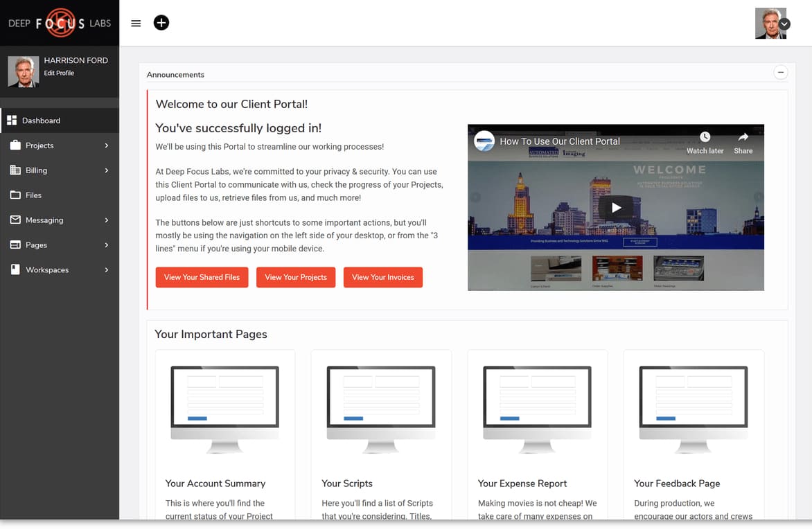Open the hamburger menu next to the logo
Screen dimensions: 812x532
tap(136, 23)
